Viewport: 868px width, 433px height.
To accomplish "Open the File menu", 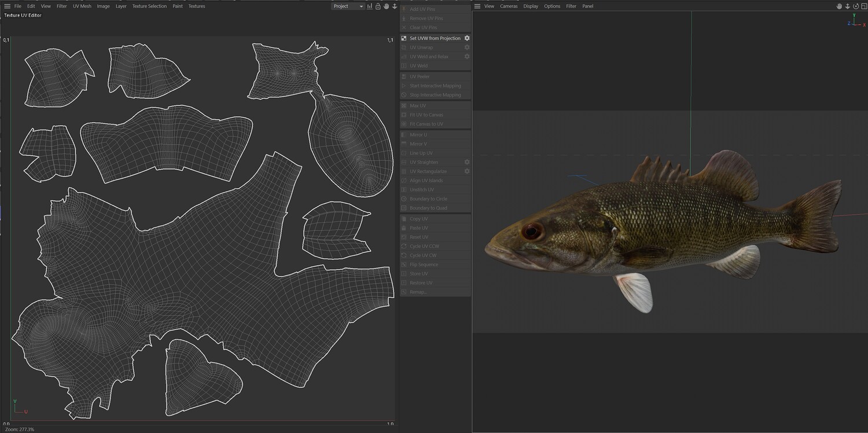I will click(x=18, y=6).
